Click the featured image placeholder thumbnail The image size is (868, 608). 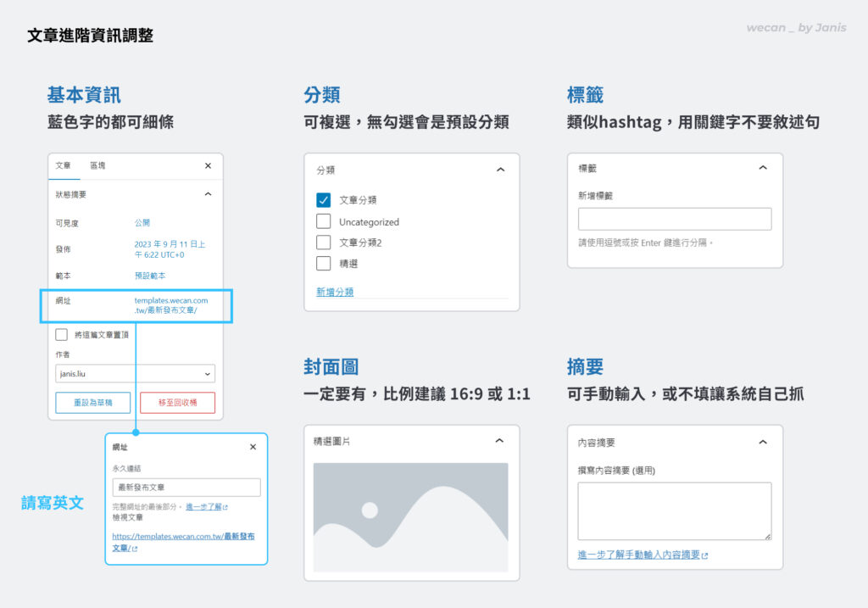point(410,517)
